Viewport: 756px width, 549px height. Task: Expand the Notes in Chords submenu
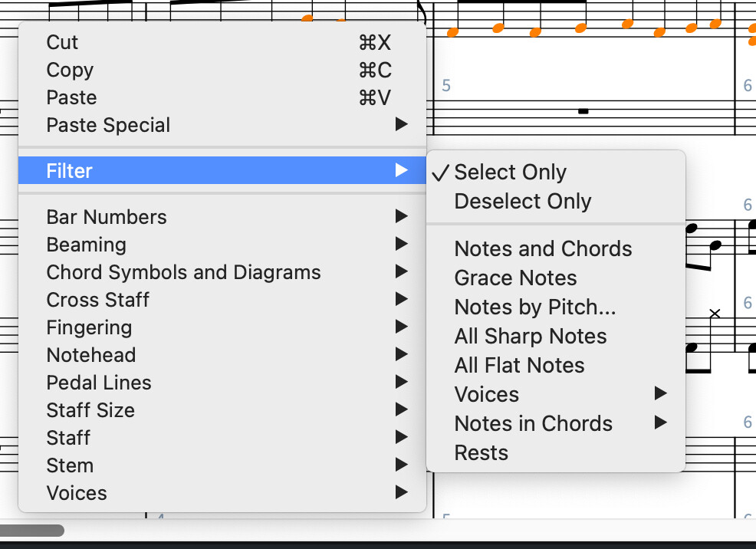pyautogui.click(x=533, y=424)
